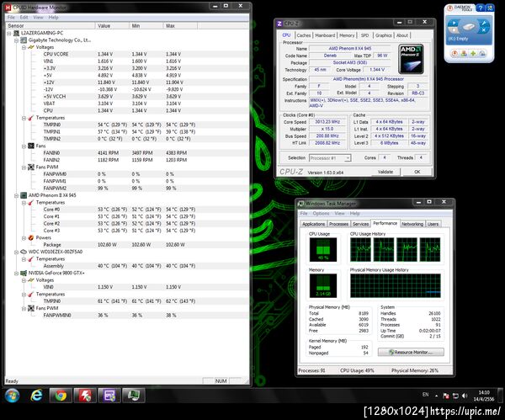Launch Internet Explorer from the taskbar

[x=36, y=396]
